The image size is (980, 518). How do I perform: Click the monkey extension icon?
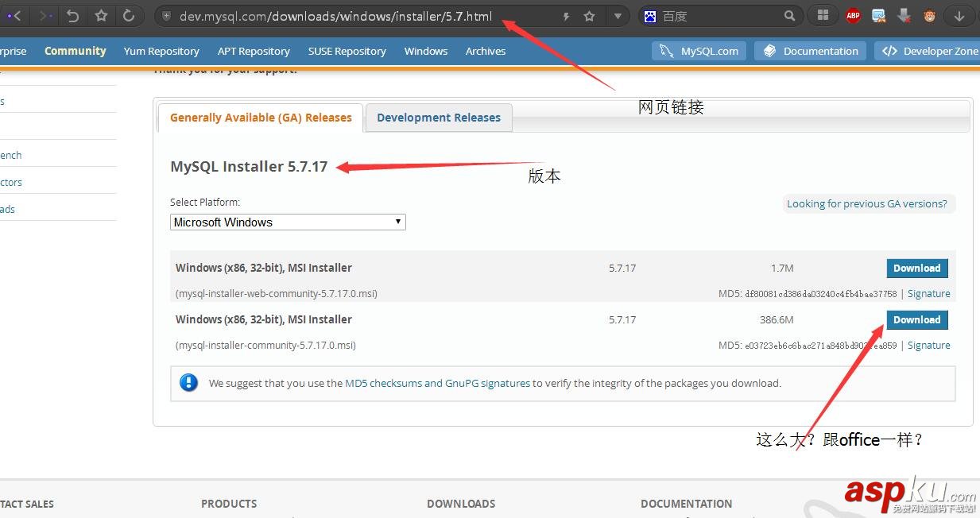pos(929,15)
